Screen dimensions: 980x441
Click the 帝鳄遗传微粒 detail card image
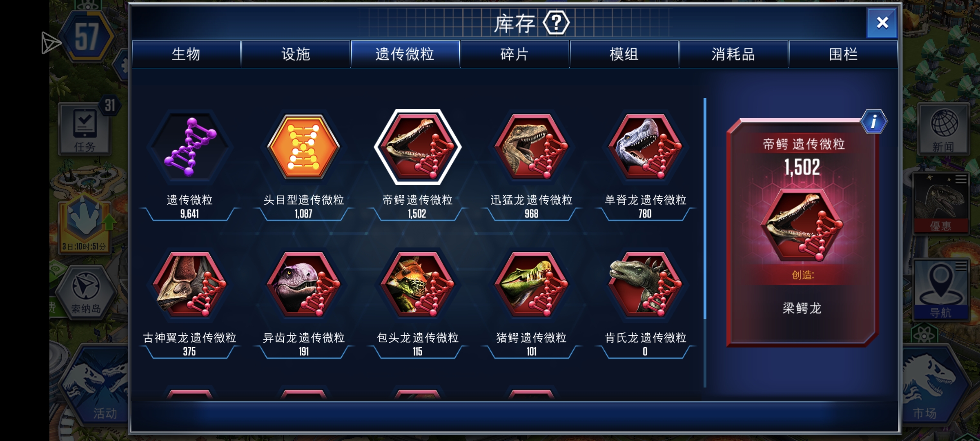coord(803,225)
